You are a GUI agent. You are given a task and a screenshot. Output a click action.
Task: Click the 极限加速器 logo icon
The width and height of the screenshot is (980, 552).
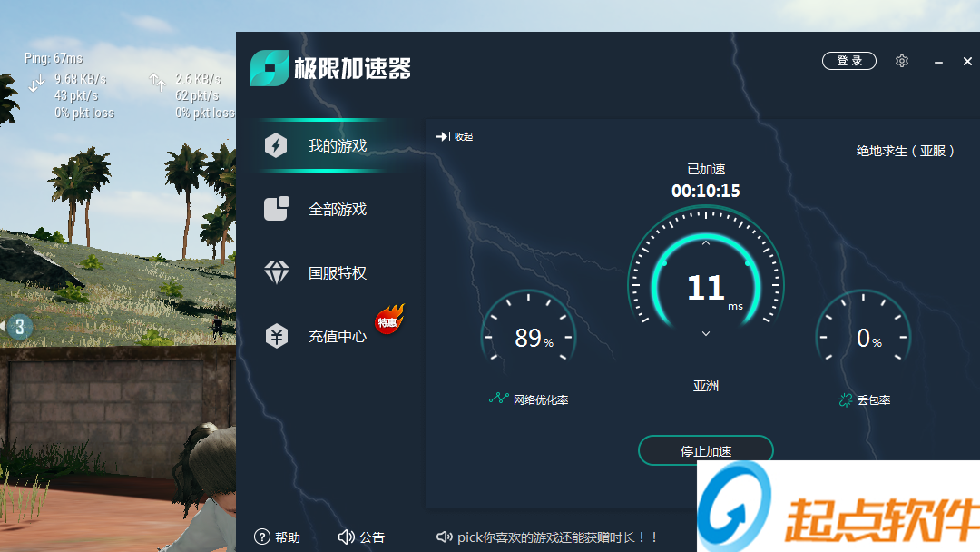[x=270, y=67]
